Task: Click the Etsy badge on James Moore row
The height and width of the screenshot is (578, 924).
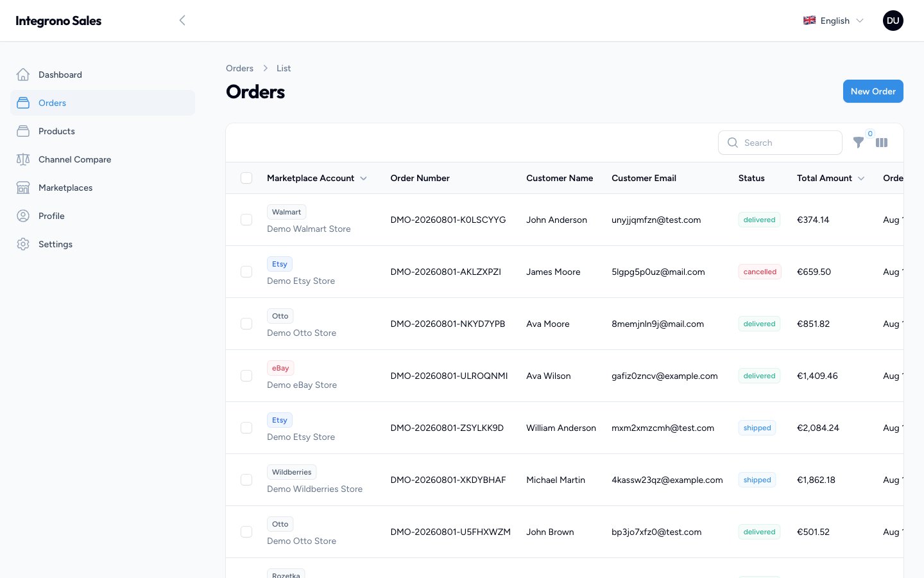Action: (x=280, y=264)
